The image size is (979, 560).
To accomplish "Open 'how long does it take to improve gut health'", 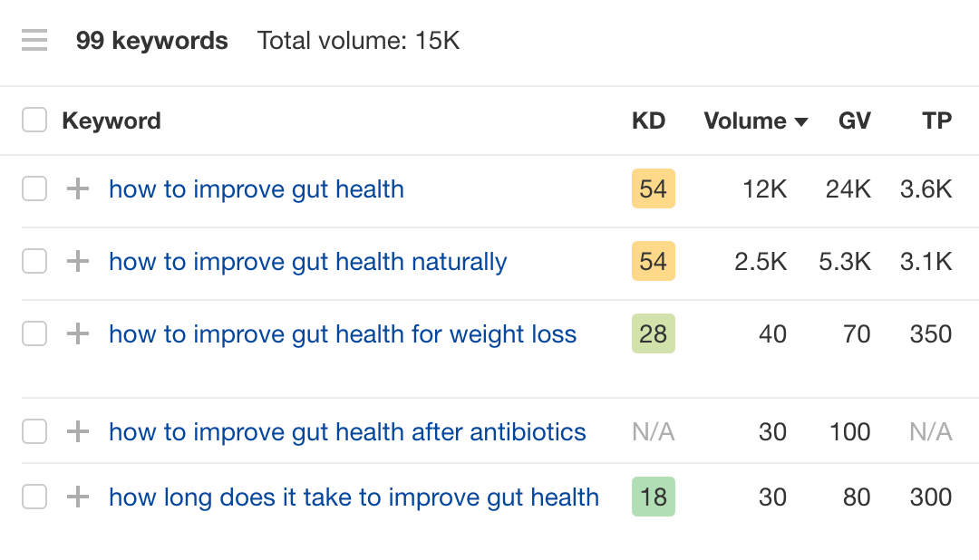I will [354, 497].
